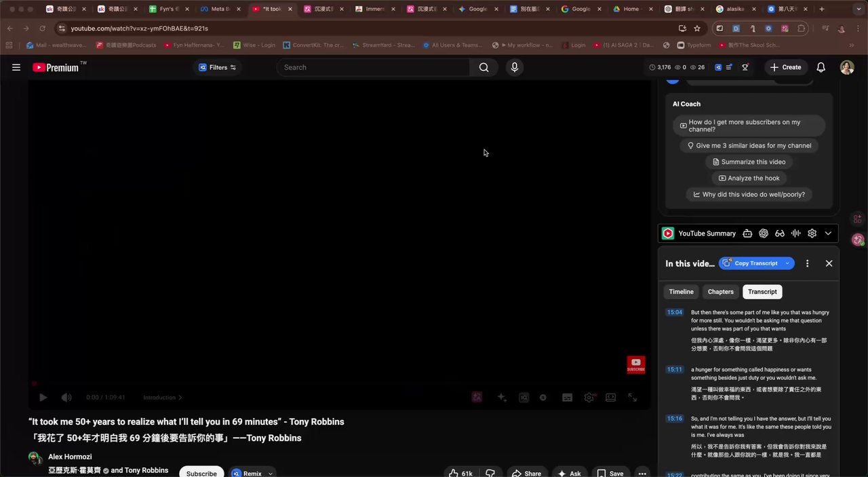Toggle subtitles/closed captions button
The width and height of the screenshot is (868, 477).
pyautogui.click(x=568, y=398)
